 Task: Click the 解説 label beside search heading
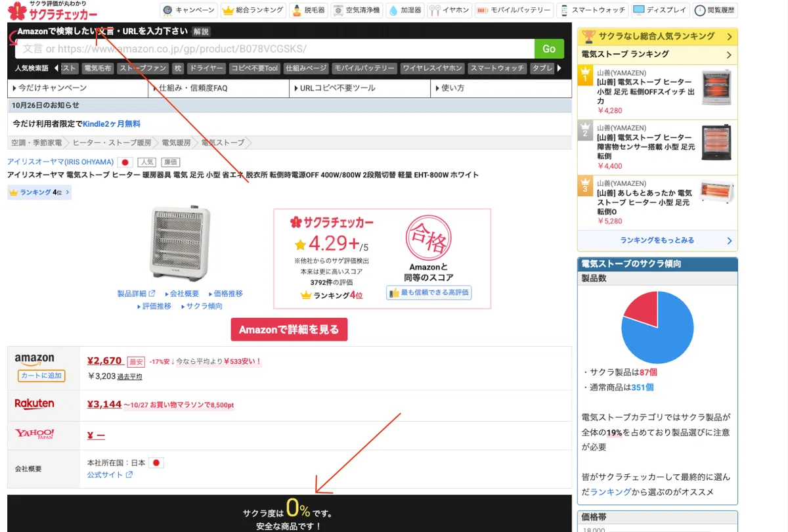pos(201,32)
